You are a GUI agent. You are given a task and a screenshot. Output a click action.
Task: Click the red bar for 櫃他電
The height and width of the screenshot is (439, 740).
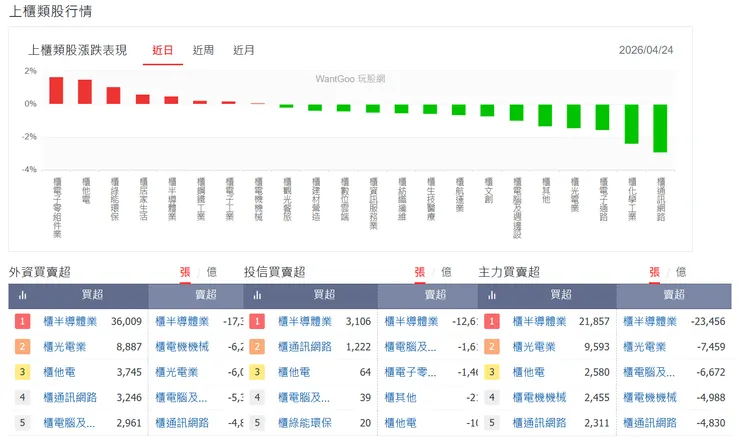coord(85,92)
